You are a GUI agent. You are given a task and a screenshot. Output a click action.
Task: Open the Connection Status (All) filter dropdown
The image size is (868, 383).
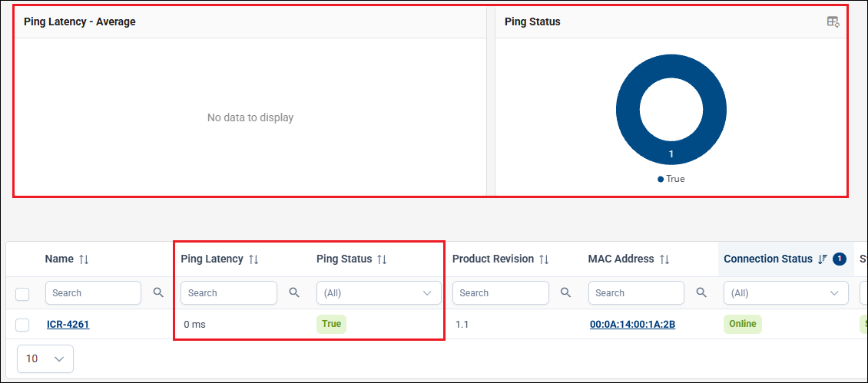[786, 292]
